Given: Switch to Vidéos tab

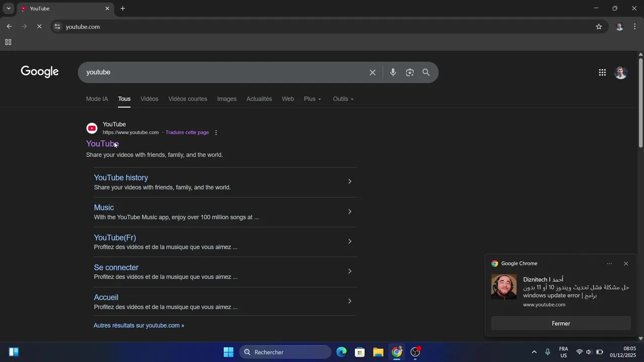Looking at the screenshot, I should click(x=149, y=99).
